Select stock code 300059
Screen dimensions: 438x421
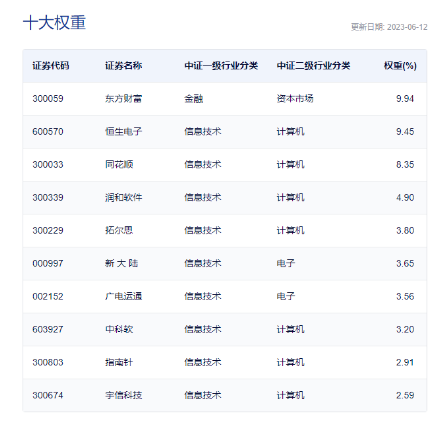coord(48,99)
